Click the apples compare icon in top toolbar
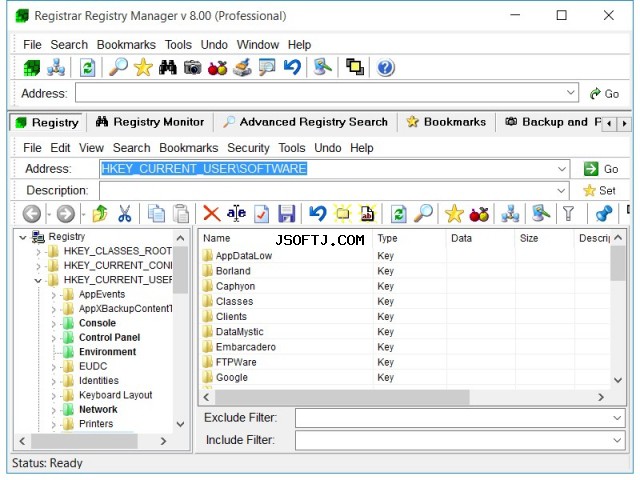The width and height of the screenshot is (640, 480). [x=217, y=67]
